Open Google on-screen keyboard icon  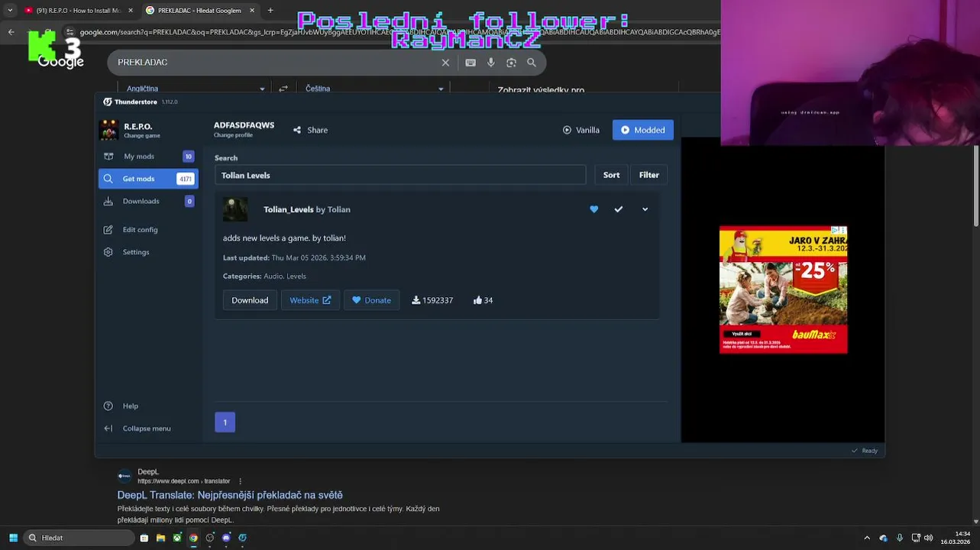pyautogui.click(x=471, y=63)
